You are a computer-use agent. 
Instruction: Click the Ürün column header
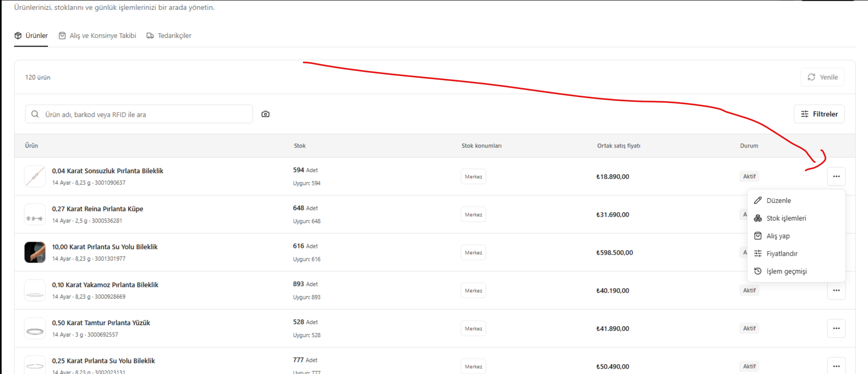(31, 146)
